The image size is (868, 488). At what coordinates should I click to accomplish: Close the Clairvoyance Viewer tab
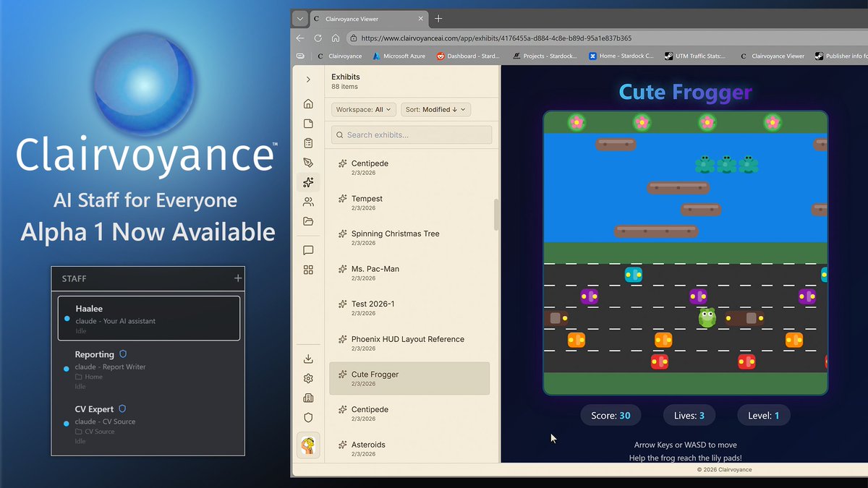[421, 19]
